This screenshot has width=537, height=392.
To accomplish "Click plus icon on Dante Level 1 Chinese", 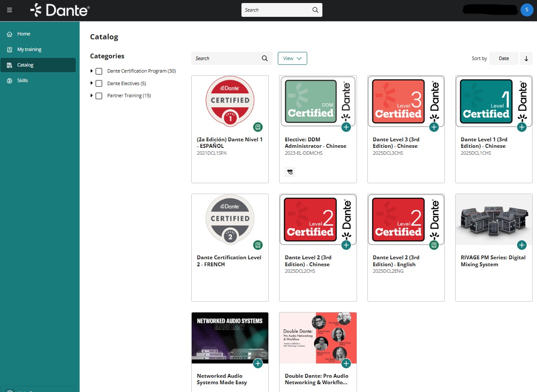I will tap(522, 127).
